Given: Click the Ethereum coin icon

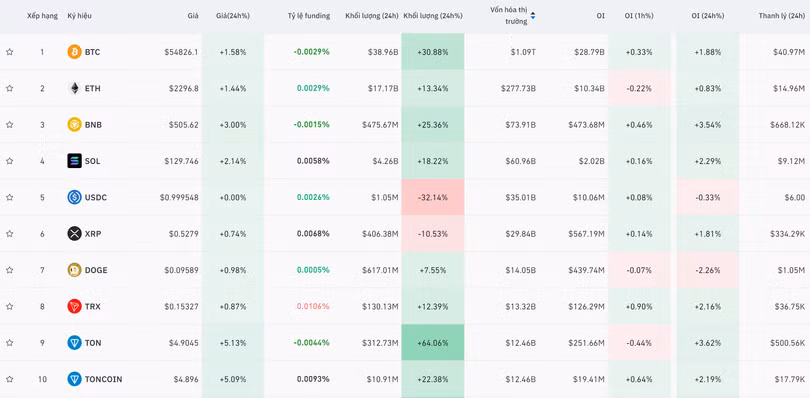Looking at the screenshot, I should [x=74, y=88].
